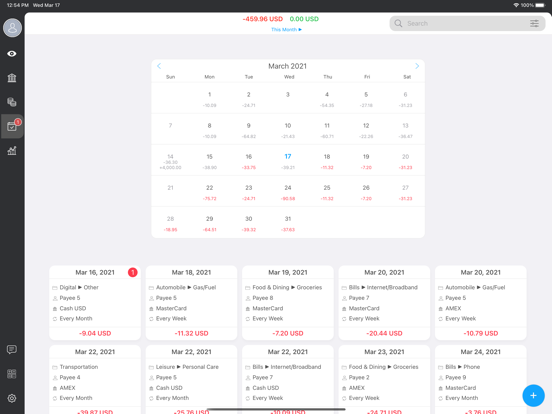Click the -10.79 USD amount

coord(481,333)
